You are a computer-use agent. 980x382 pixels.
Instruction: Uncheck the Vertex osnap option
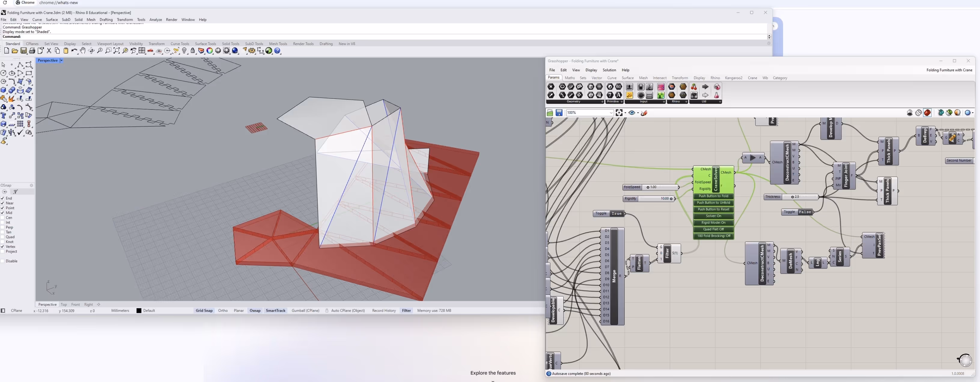point(3,247)
